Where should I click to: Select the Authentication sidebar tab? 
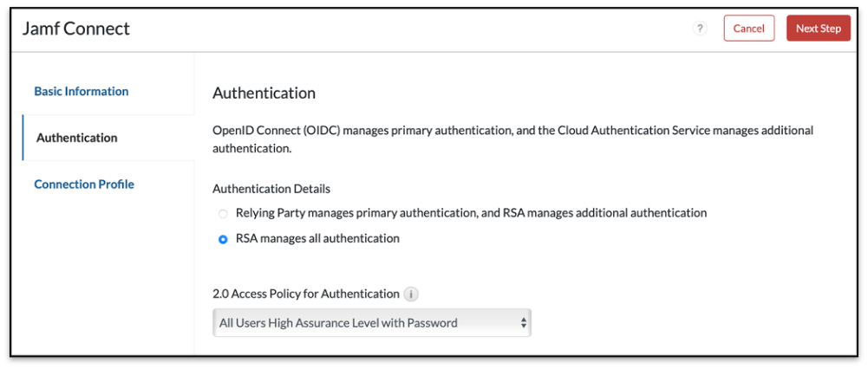pos(77,138)
